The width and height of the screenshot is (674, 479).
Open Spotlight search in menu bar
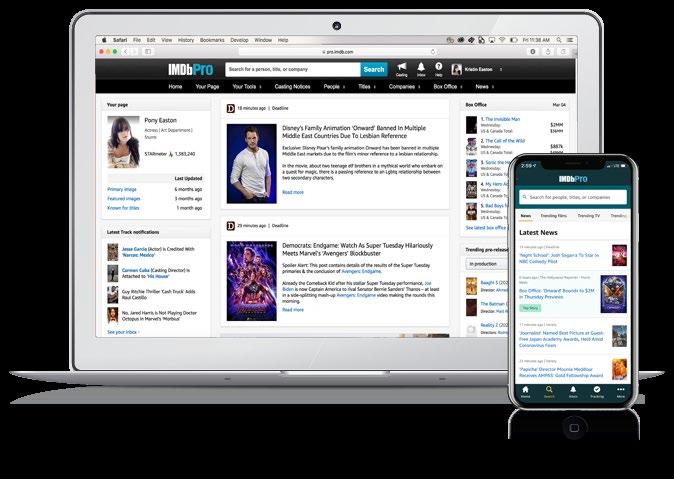click(x=559, y=40)
